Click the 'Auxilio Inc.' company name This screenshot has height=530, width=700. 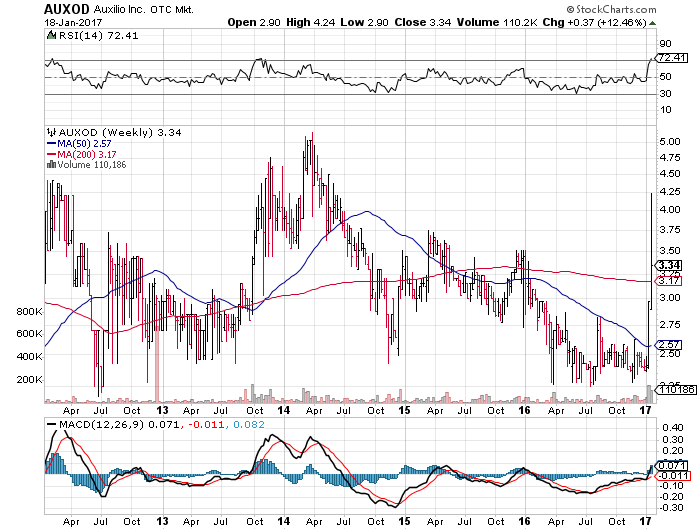[x=120, y=9]
